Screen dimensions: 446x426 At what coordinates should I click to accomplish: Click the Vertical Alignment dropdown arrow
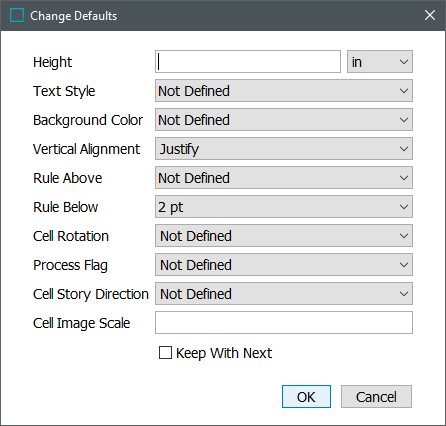coord(404,149)
